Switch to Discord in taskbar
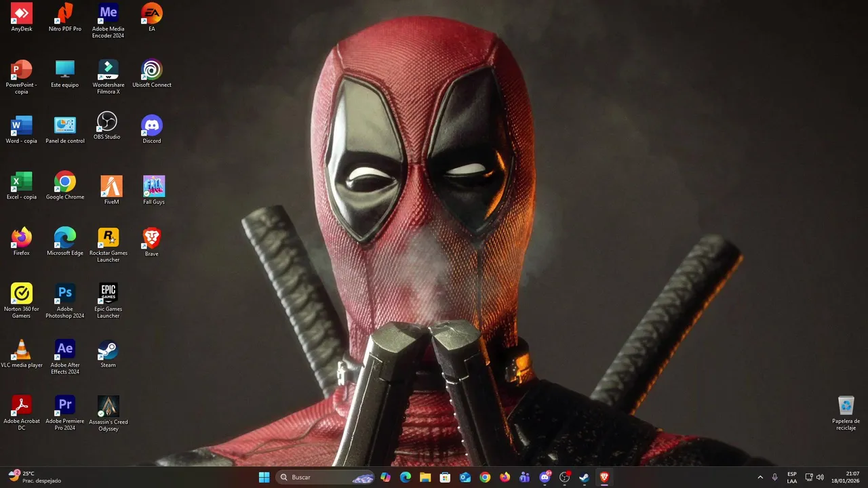Screen dimensions: 868x488 click(545, 477)
